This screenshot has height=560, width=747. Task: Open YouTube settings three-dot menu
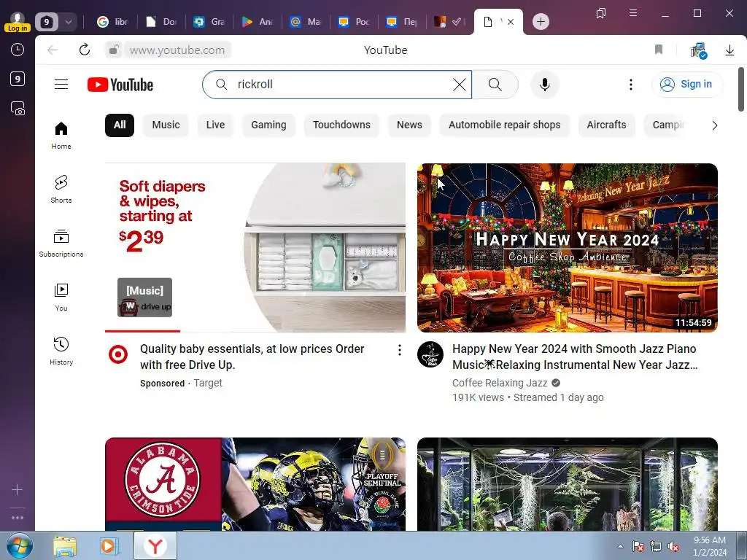pyautogui.click(x=631, y=85)
